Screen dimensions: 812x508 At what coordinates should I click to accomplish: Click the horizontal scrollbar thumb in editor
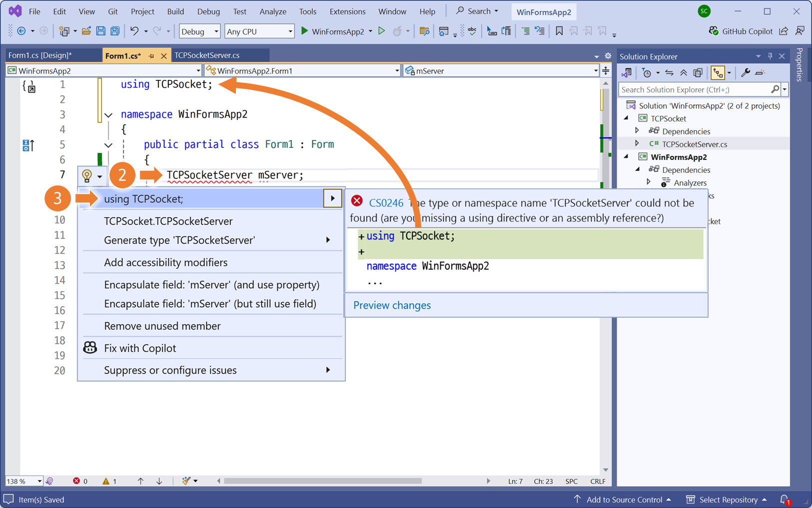coord(323,481)
